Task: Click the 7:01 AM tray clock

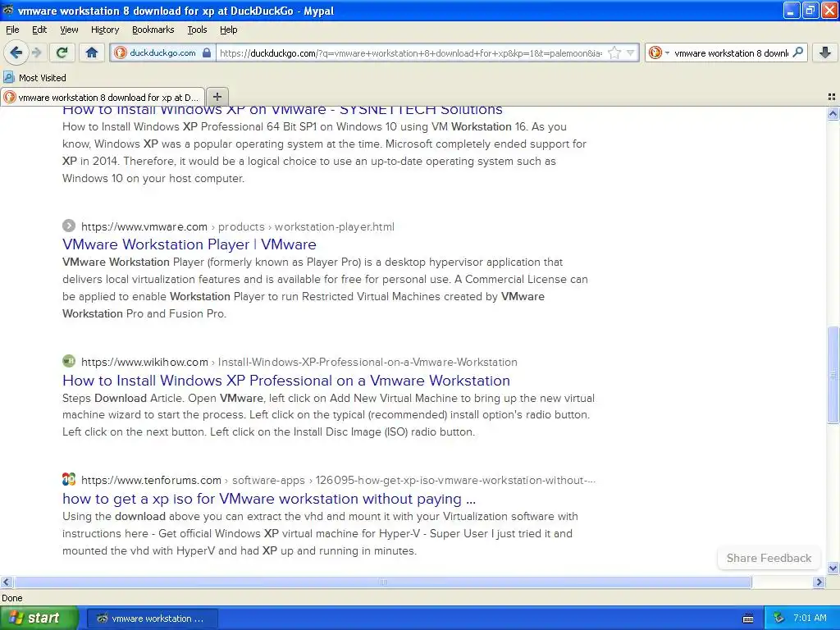Action: point(810,618)
